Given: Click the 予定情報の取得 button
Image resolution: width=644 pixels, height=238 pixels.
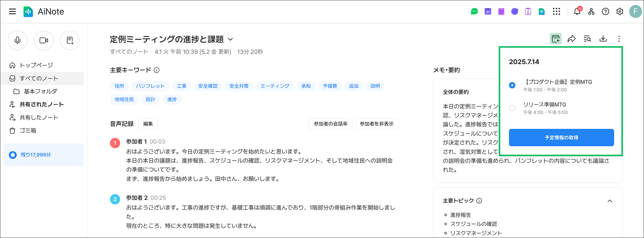Looking at the screenshot, I should pos(561,138).
